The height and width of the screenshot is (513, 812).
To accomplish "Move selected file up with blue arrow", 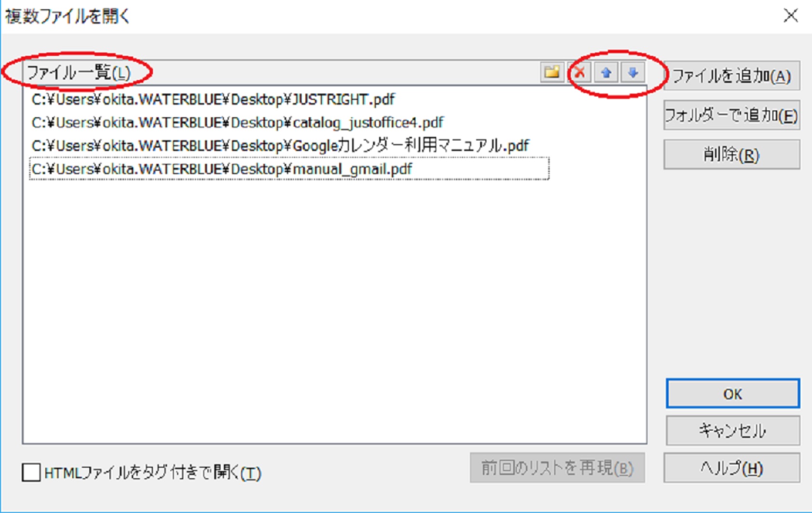I will (x=606, y=73).
